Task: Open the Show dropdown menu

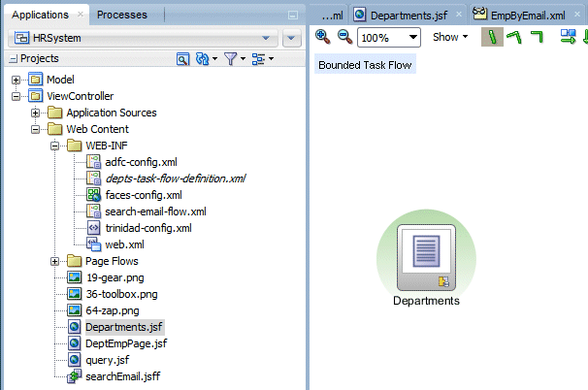Action: tap(450, 37)
